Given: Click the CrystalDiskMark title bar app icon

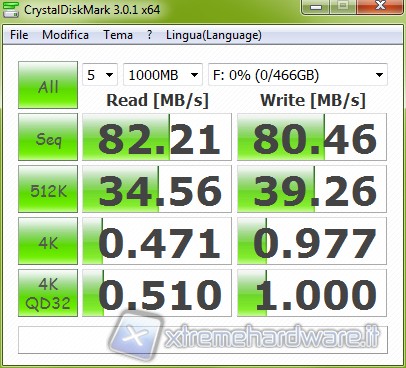Looking at the screenshot, I should click(x=10, y=9).
